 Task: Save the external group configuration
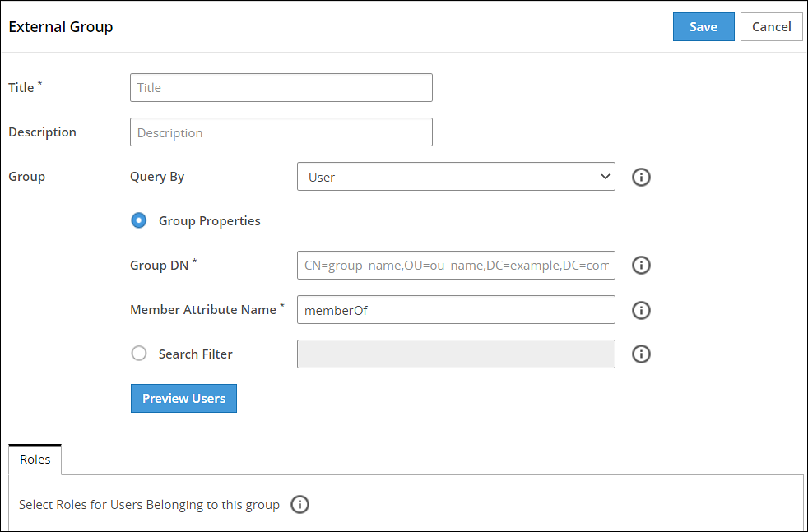[x=704, y=26]
